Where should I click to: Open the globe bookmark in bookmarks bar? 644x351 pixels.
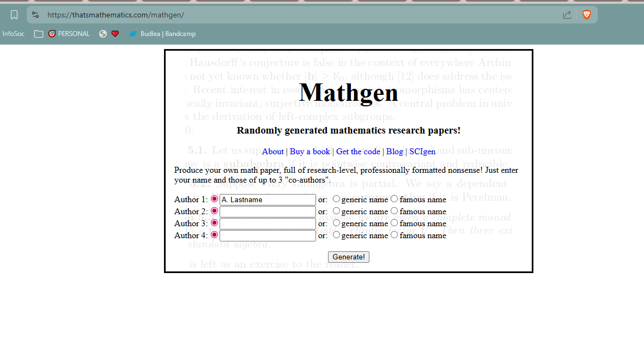pos(103,34)
